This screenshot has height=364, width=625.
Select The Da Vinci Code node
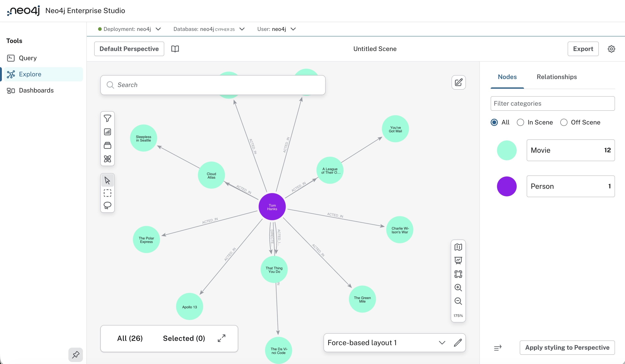pyautogui.click(x=278, y=350)
